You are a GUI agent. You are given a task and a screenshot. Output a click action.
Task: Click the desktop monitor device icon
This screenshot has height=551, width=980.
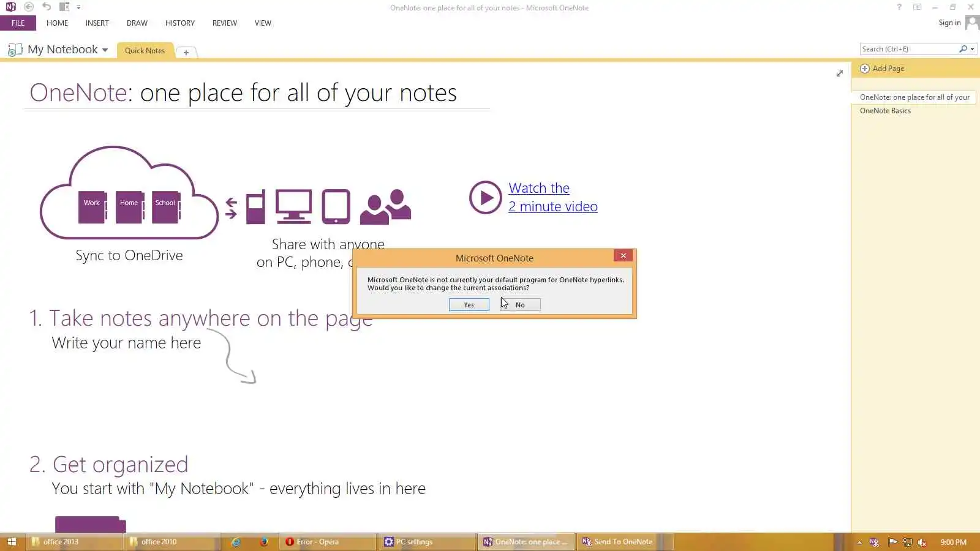293,206
